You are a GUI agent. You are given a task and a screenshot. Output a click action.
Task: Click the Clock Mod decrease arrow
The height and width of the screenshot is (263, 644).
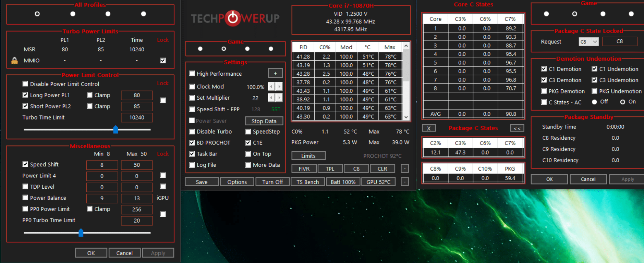click(x=271, y=87)
